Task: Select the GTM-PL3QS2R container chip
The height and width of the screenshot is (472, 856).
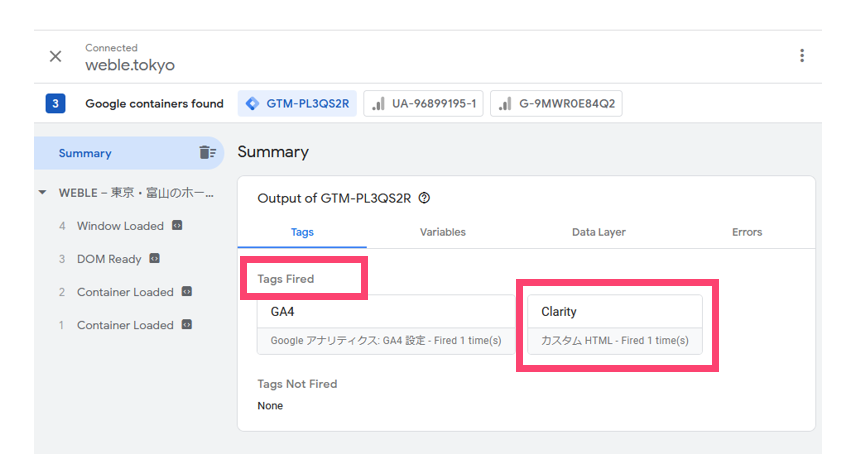Action: coord(297,104)
